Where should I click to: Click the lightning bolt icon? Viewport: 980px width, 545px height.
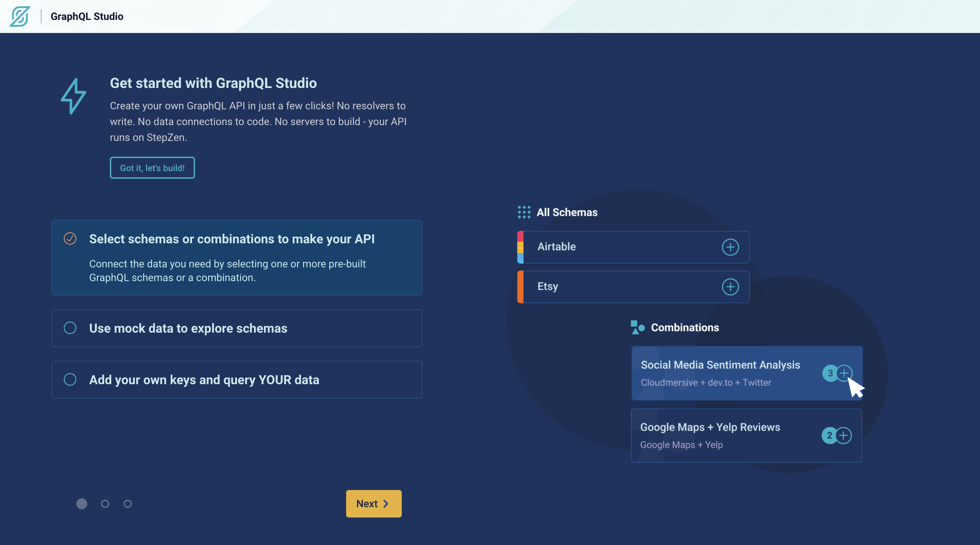73,96
